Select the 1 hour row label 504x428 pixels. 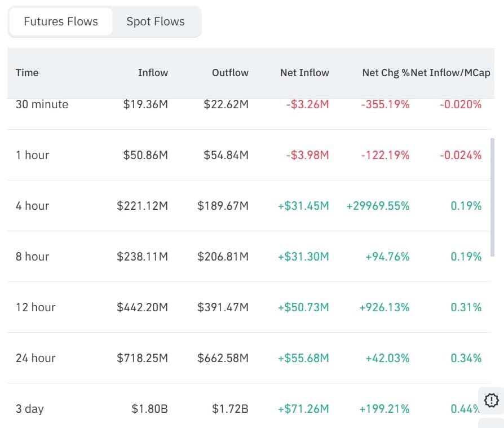[32, 155]
